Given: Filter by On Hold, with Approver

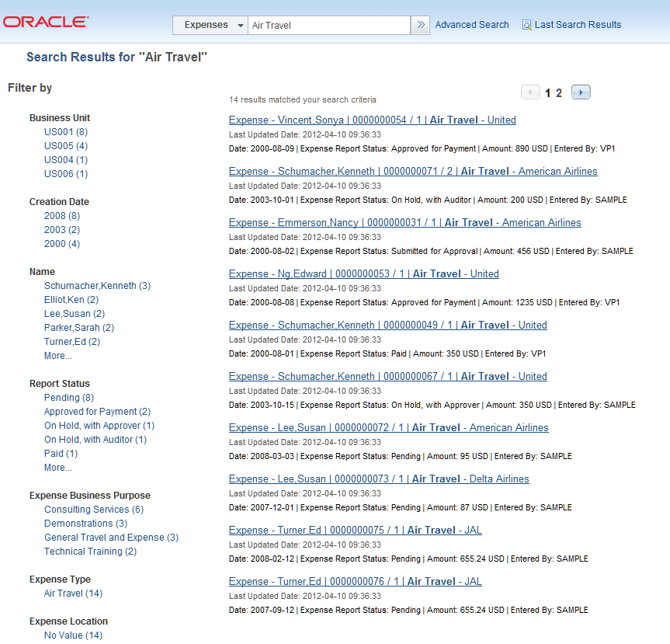Looking at the screenshot, I should coord(99,426).
